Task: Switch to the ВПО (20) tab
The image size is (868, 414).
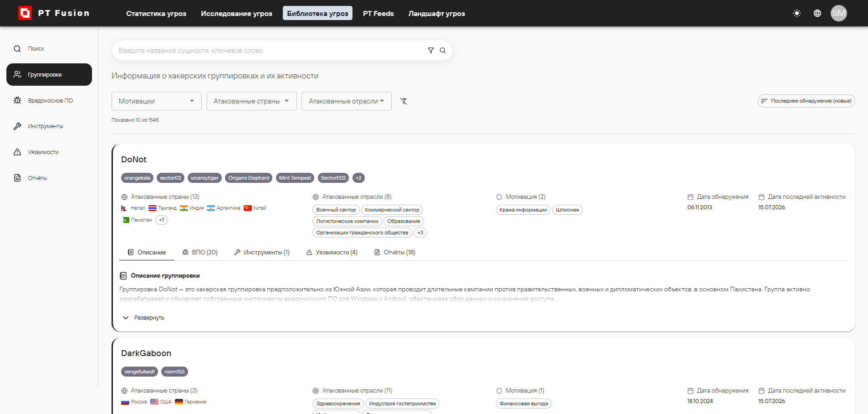Action: coord(200,252)
